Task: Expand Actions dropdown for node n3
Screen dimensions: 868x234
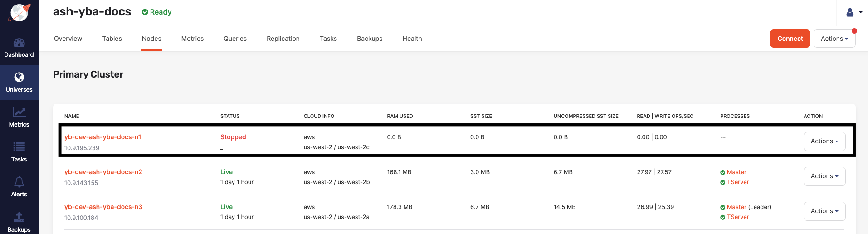Action: click(x=824, y=211)
